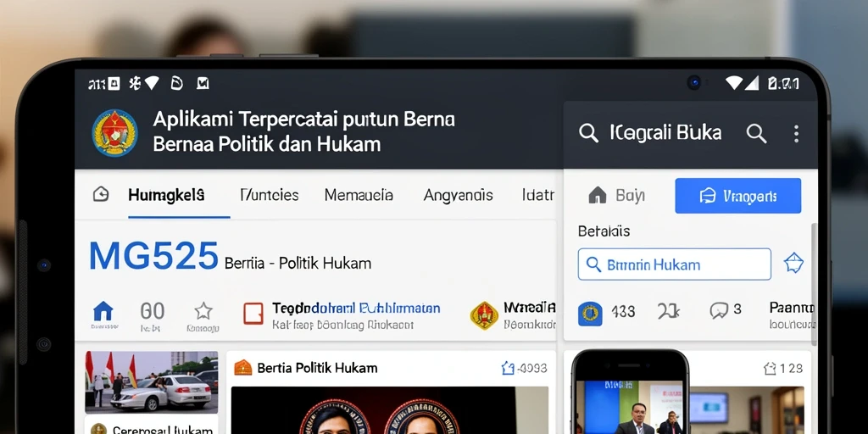Tap the like icon showing 123
The width and height of the screenshot is (868, 434).
pos(770,368)
